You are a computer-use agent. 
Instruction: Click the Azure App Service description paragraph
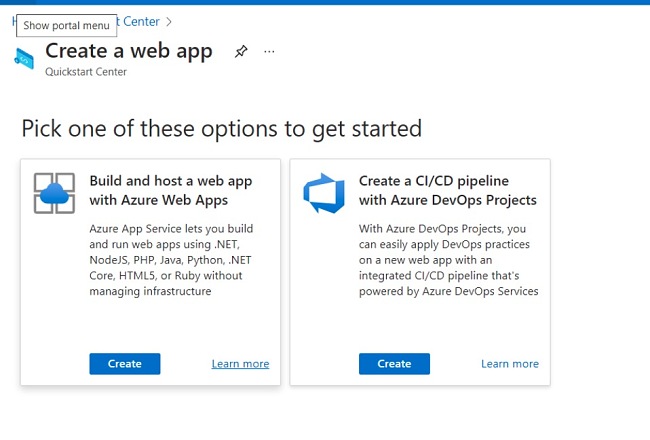pyautogui.click(x=171, y=260)
